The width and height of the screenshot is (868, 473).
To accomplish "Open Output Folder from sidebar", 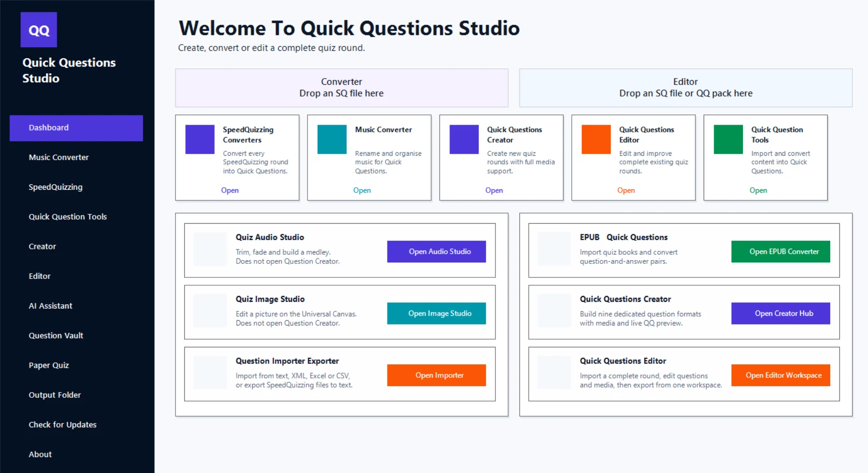I will click(x=76, y=395).
